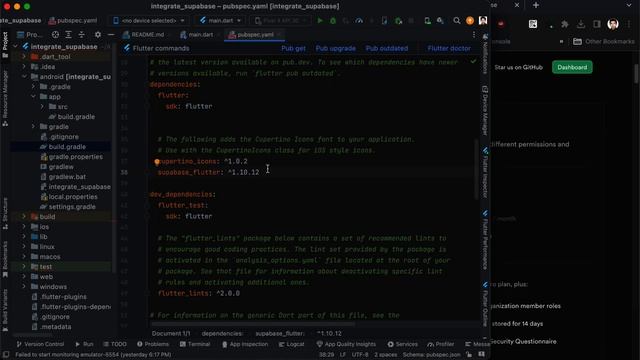640x360 pixels.
Task: Open Resource Manager on the left strip
Action: pos(5,98)
